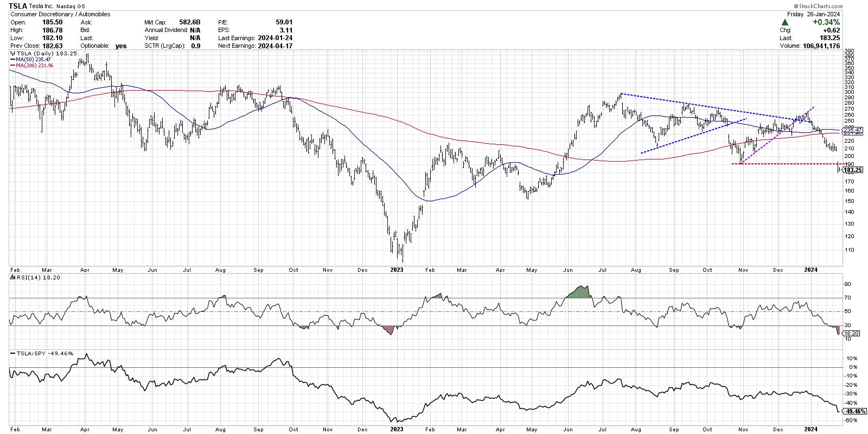Click the candlestick icon beside TSLA (Daily)

pos(13,54)
